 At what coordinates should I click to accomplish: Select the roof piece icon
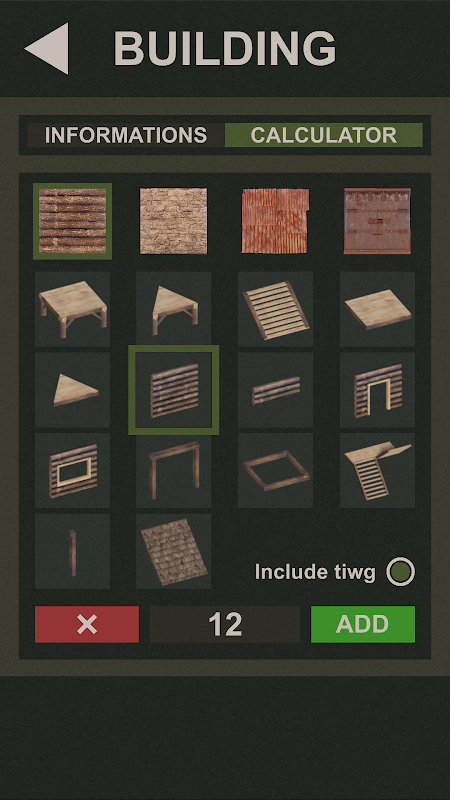pyautogui.click(x=173, y=551)
